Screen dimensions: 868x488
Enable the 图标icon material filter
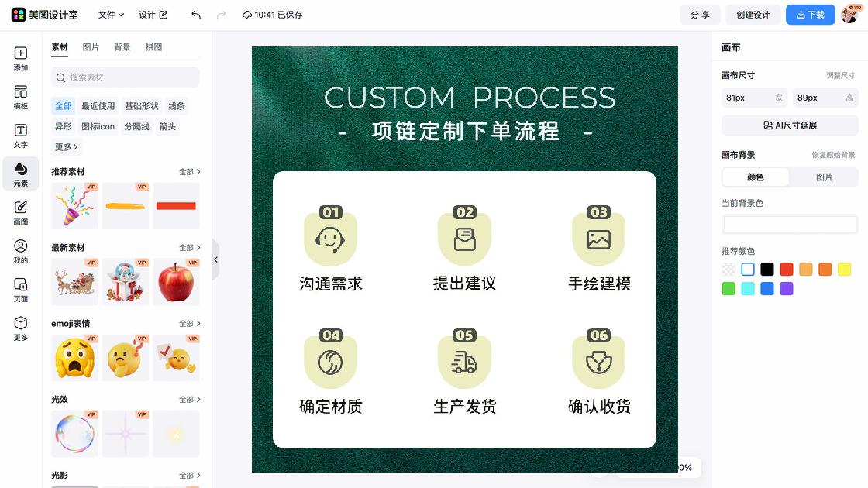pos(97,126)
